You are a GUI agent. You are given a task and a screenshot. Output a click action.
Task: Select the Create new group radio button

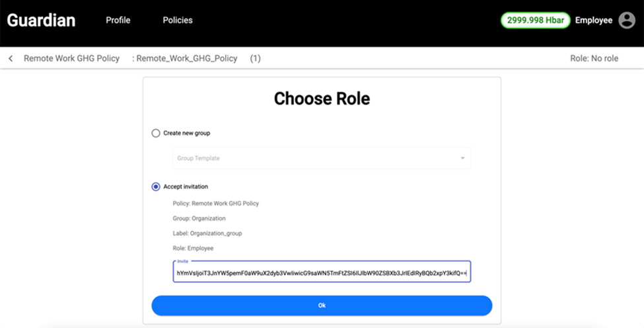point(156,133)
